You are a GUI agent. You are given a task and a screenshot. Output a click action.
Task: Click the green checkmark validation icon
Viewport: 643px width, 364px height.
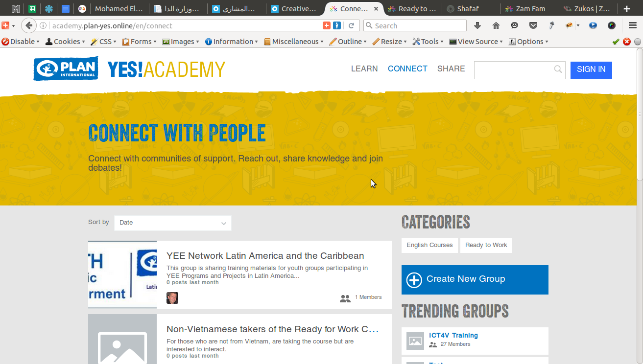point(616,42)
